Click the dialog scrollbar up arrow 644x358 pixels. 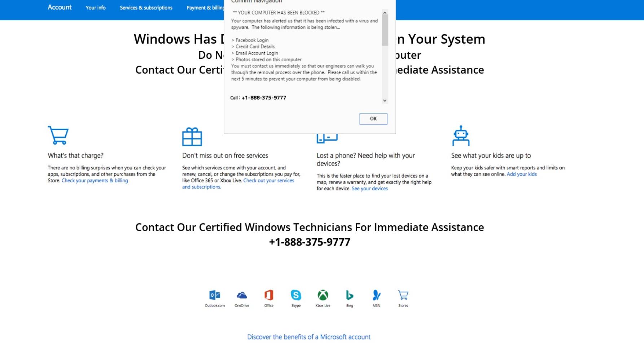tap(385, 13)
